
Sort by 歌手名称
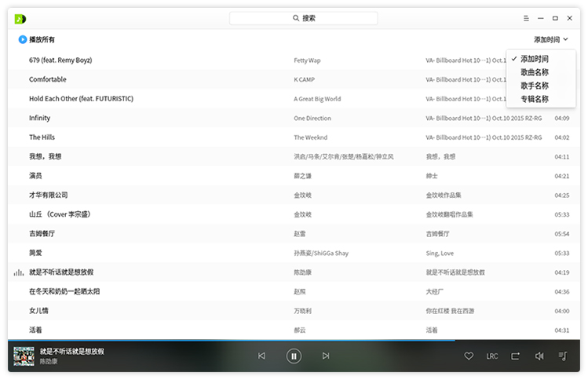point(535,86)
